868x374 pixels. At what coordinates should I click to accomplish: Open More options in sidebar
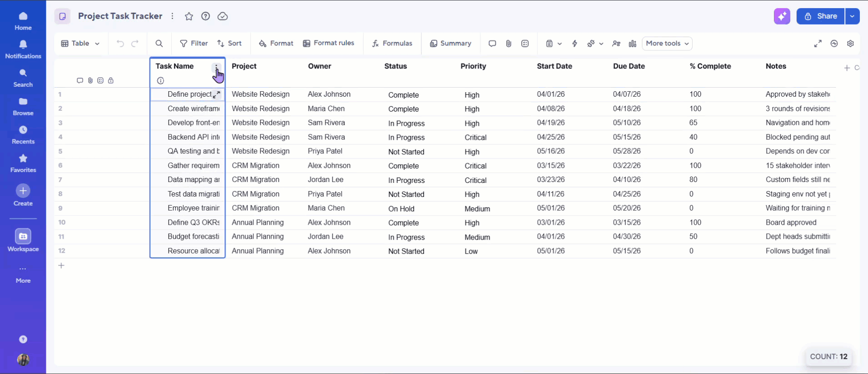[x=23, y=274]
